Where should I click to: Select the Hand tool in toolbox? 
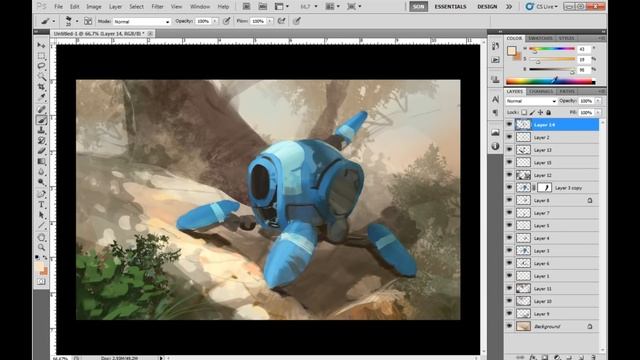click(41, 237)
